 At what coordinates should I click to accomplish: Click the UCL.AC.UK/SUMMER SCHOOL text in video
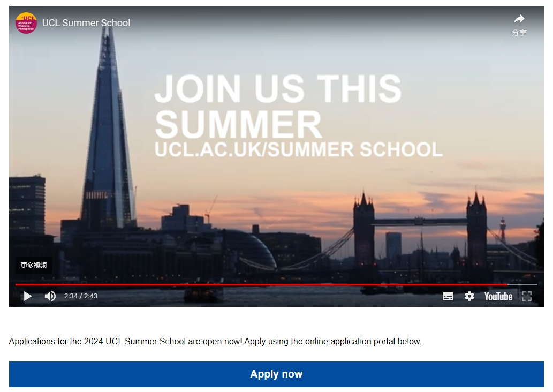(x=298, y=149)
